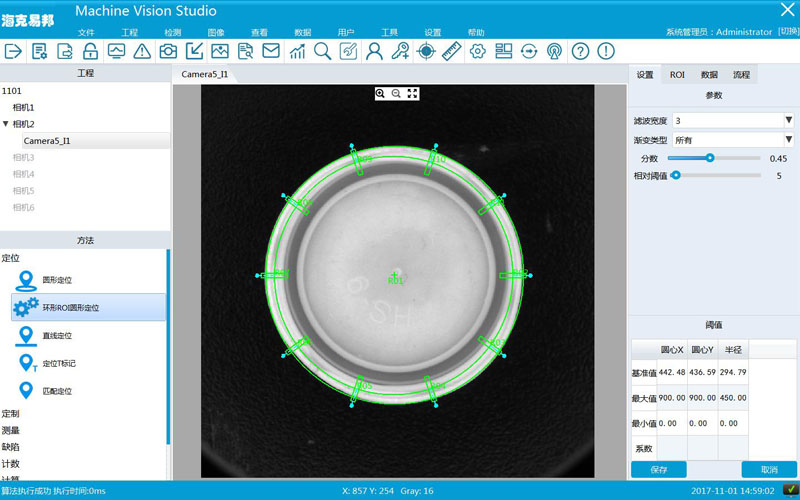
Task: Open the 工具 menu
Action: [389, 33]
